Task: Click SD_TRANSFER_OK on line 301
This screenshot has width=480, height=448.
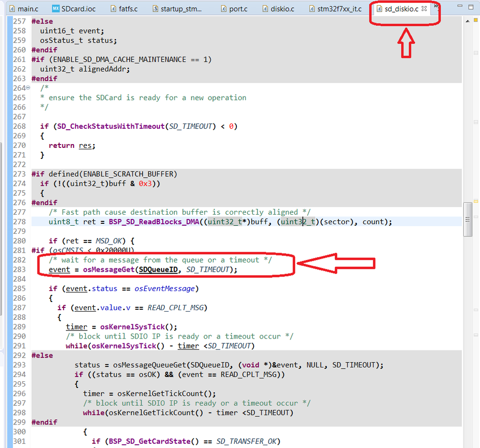Action: (x=246, y=441)
